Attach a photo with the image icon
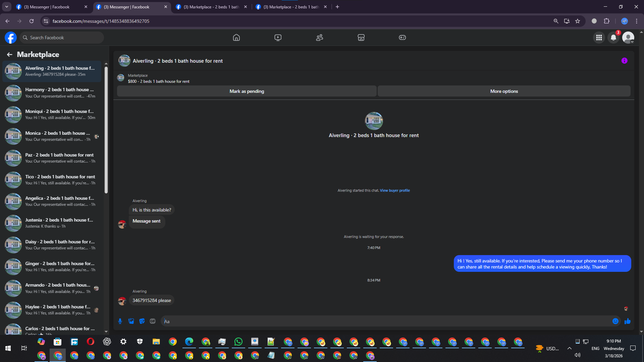The image size is (644, 362). [x=131, y=321]
